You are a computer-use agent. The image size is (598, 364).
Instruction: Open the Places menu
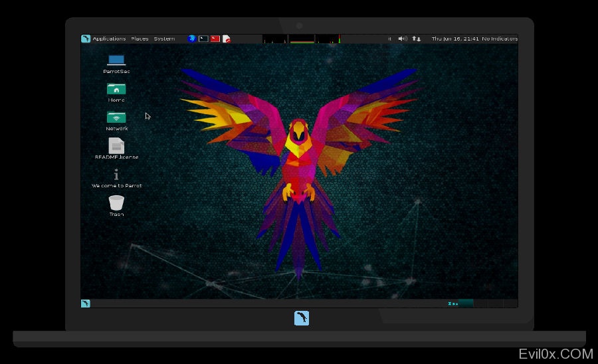[140, 39]
